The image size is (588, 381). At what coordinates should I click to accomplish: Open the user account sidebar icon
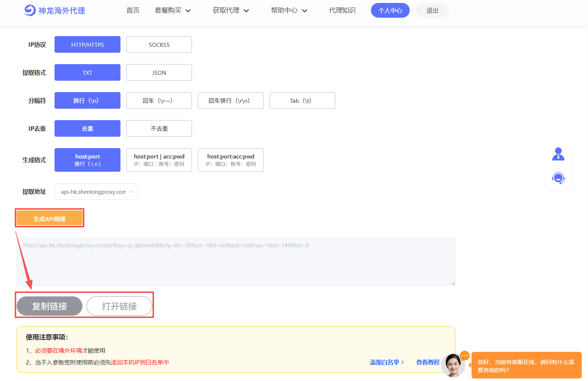558,154
